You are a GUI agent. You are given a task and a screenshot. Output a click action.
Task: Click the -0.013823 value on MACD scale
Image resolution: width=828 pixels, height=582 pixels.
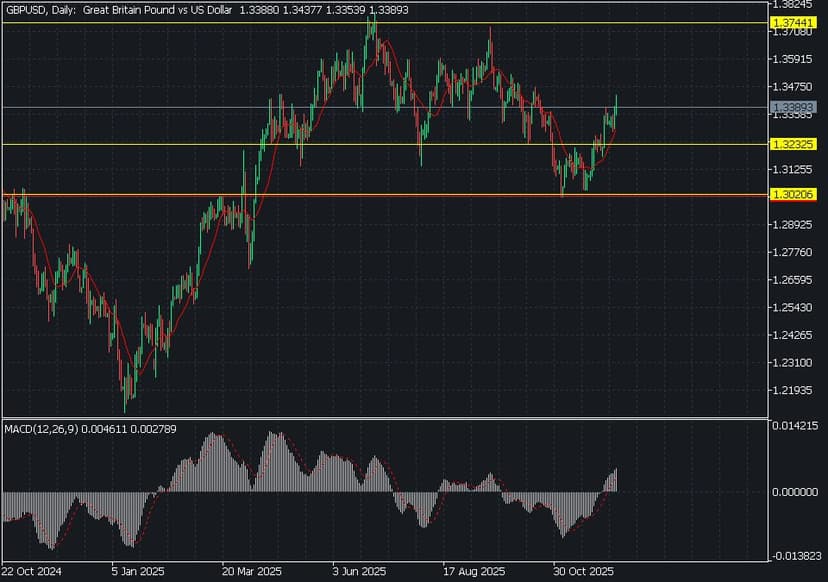(797, 555)
